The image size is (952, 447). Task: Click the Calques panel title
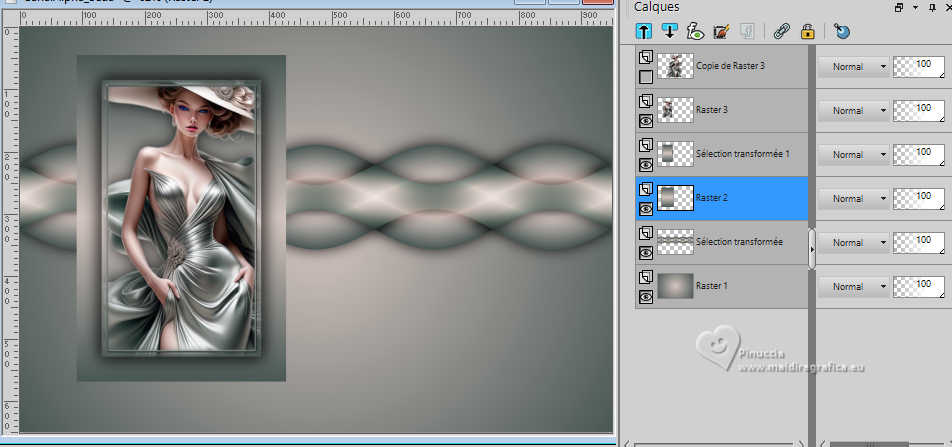click(x=657, y=7)
